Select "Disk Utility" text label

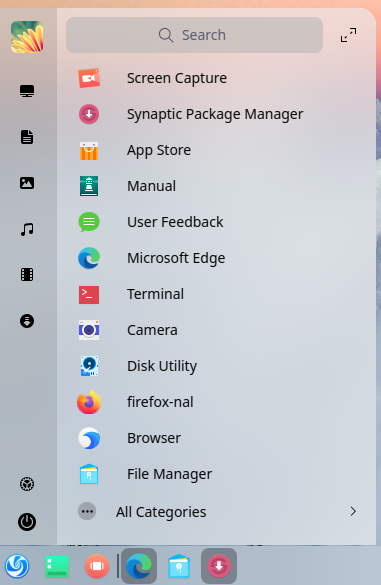coord(162,366)
